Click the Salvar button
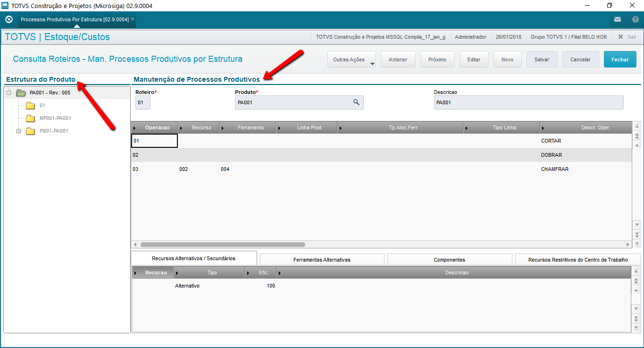 (542, 59)
